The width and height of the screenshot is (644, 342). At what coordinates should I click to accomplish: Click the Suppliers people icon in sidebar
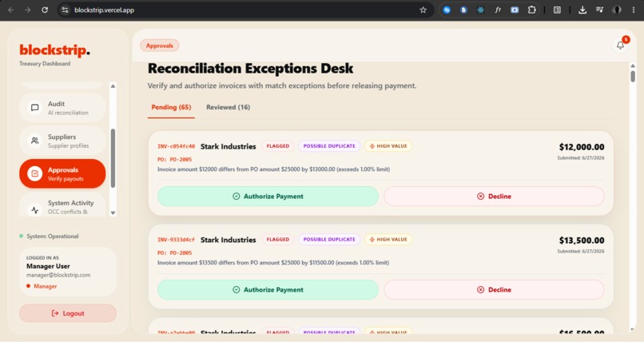(x=35, y=141)
